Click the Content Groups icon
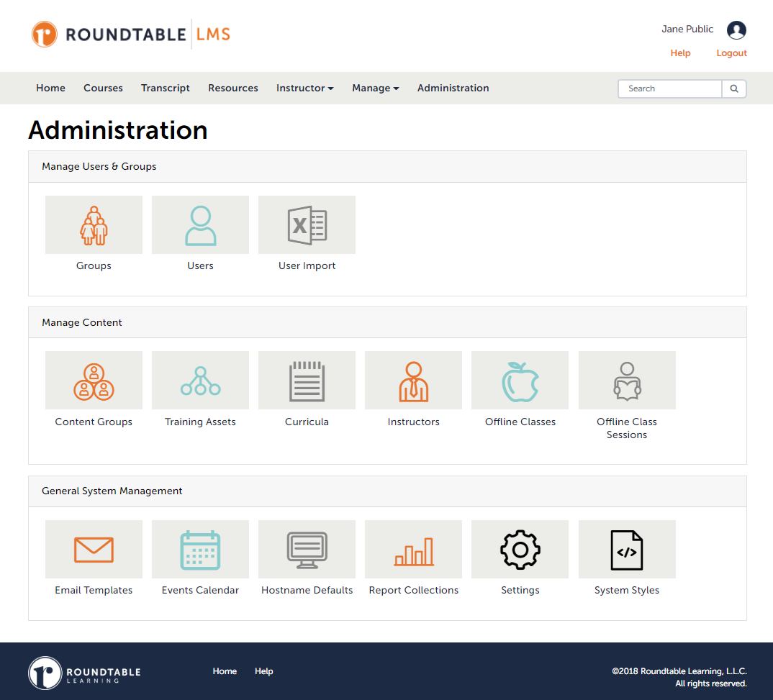 [94, 380]
